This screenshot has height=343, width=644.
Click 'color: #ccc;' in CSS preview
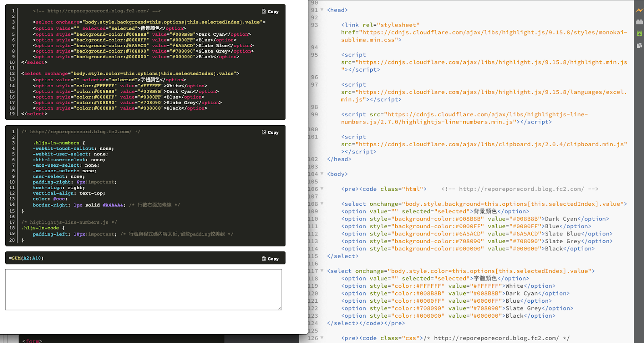tap(50, 199)
